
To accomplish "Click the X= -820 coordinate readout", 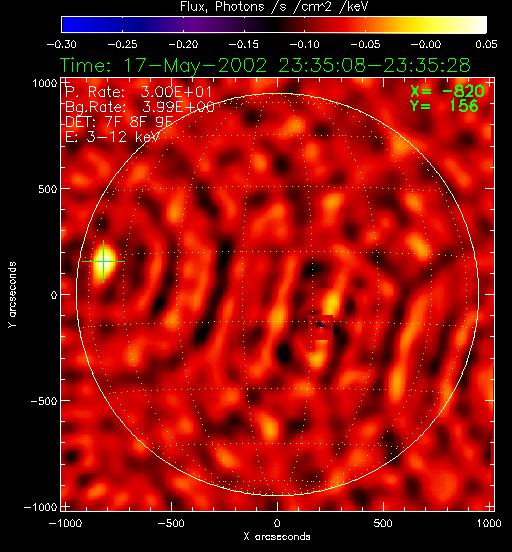I will [447, 91].
